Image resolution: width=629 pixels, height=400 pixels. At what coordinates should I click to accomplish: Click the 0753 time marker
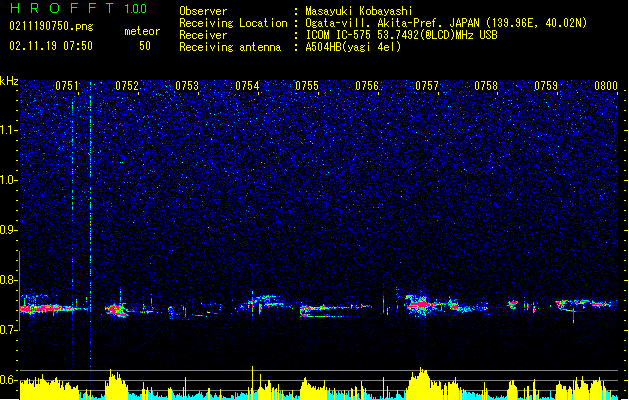coord(187,86)
